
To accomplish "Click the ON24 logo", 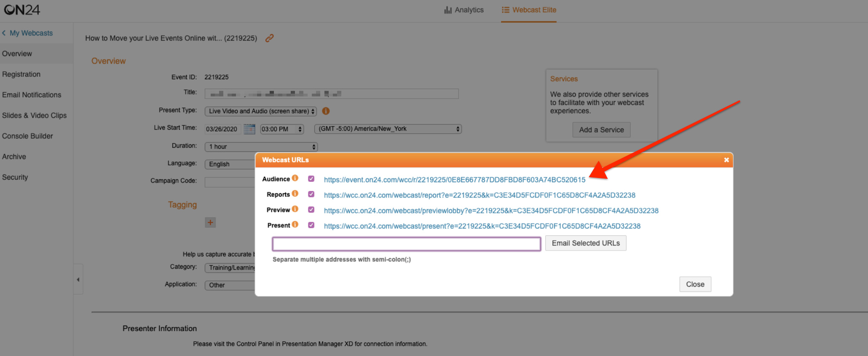I will pyautogui.click(x=22, y=9).
